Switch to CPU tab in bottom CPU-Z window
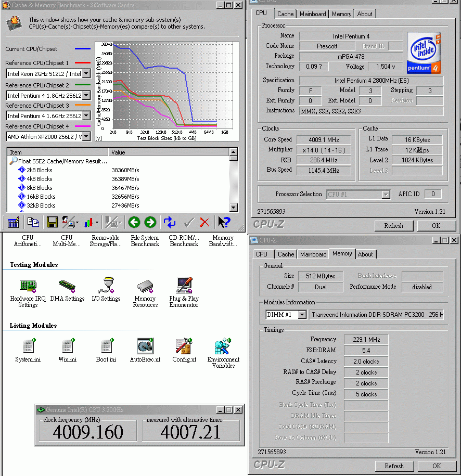The image size is (461, 476). tap(262, 254)
